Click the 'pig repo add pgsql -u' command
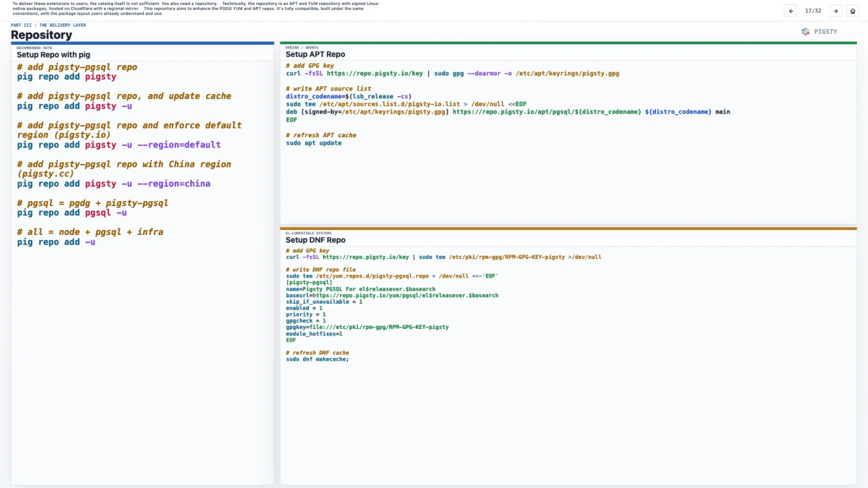The width and height of the screenshot is (868, 488). click(x=72, y=213)
